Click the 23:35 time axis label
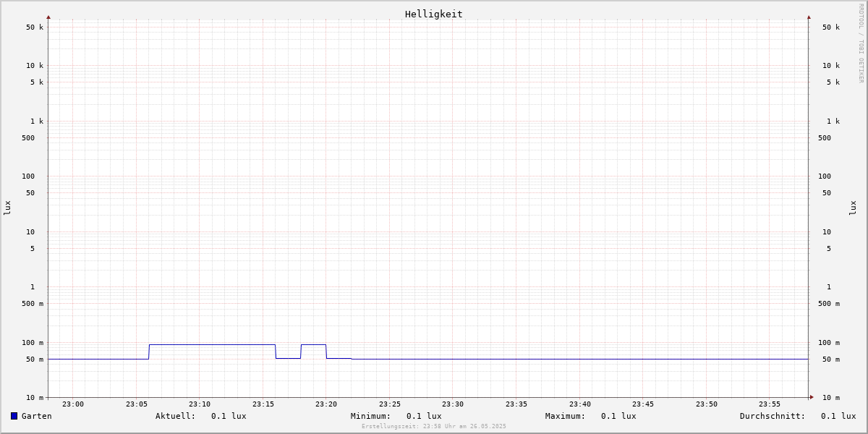Screen dimensions: 868x434 (516, 404)
